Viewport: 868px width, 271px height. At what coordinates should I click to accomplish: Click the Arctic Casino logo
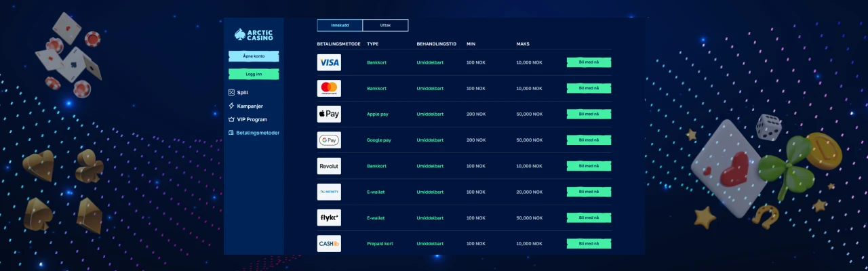pos(254,35)
